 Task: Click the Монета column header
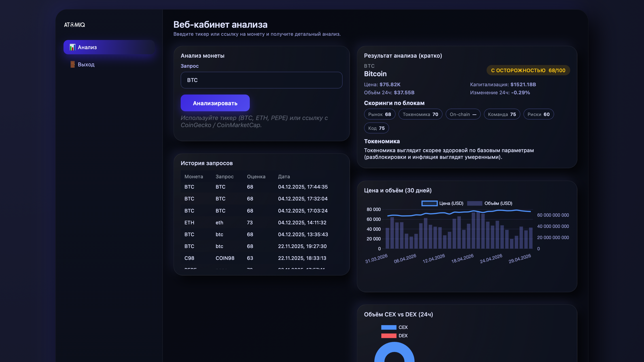pos(193,177)
